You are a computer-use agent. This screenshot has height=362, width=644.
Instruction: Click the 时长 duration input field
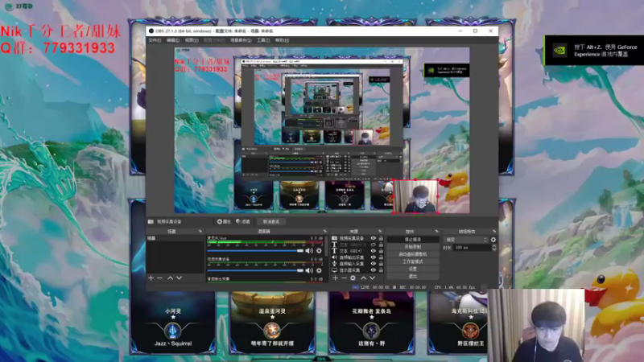coord(473,248)
